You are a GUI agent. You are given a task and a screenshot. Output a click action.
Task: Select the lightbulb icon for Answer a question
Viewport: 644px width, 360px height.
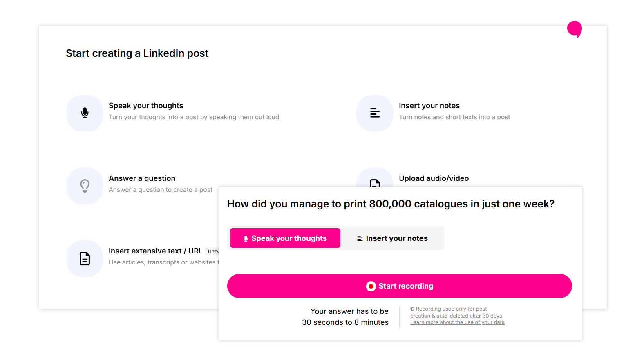85,186
